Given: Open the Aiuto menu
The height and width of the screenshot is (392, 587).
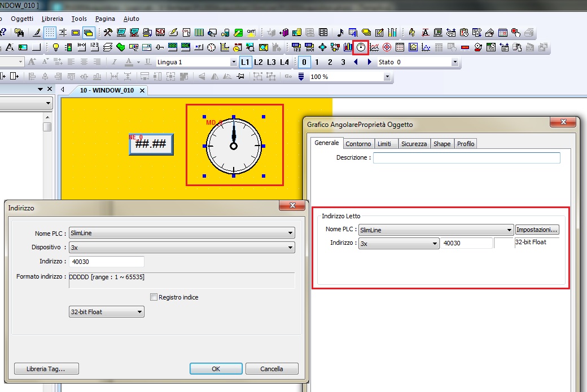Looking at the screenshot, I should click(x=132, y=19).
